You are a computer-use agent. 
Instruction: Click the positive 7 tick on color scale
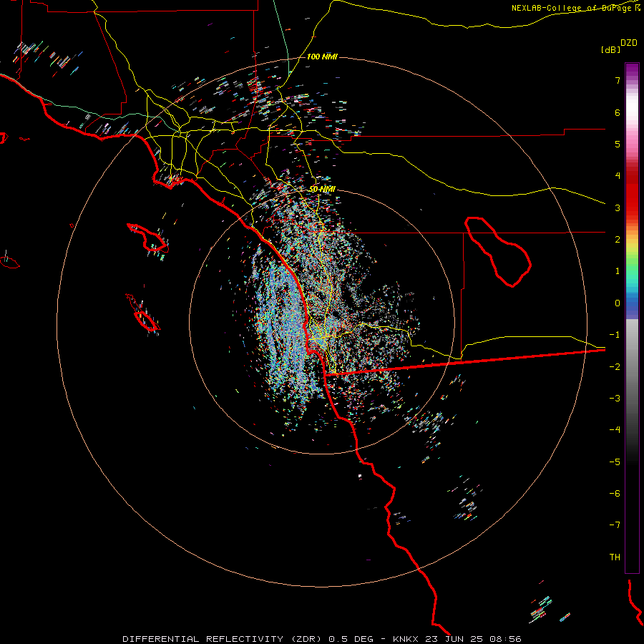pyautogui.click(x=618, y=80)
